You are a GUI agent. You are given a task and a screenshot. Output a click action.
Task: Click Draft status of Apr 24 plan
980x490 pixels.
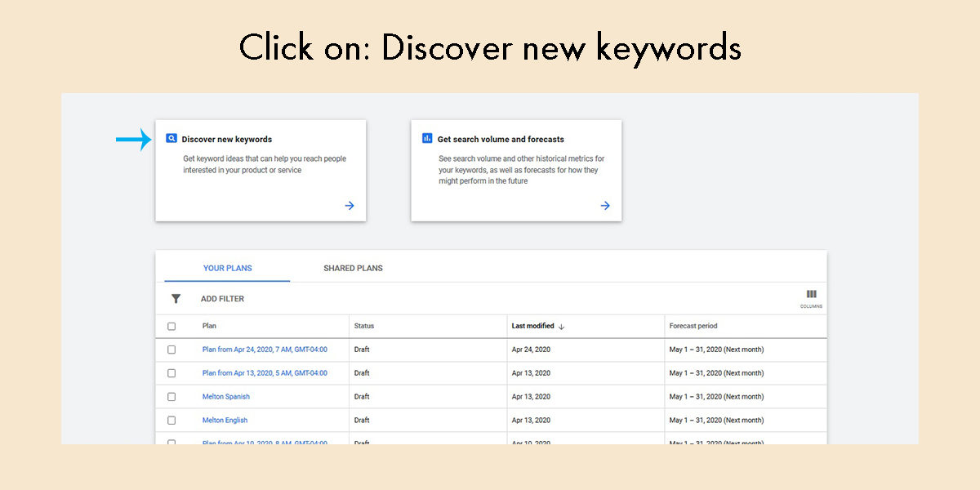362,350
